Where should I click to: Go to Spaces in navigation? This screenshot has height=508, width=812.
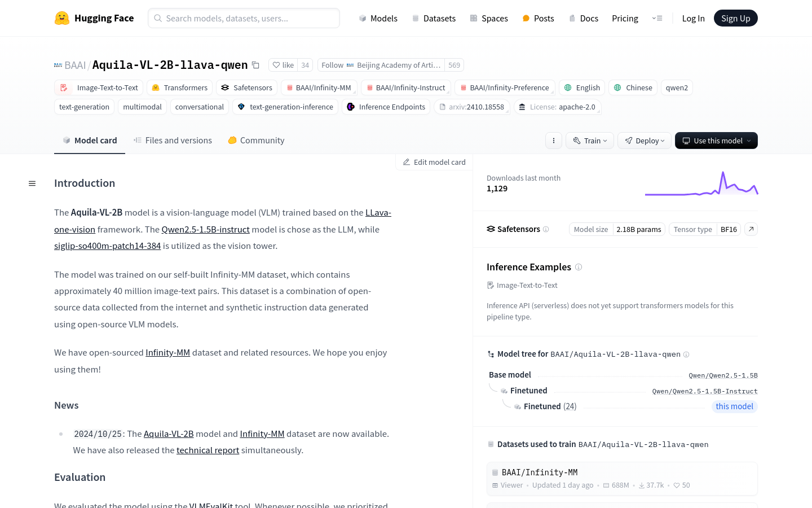pos(489,18)
